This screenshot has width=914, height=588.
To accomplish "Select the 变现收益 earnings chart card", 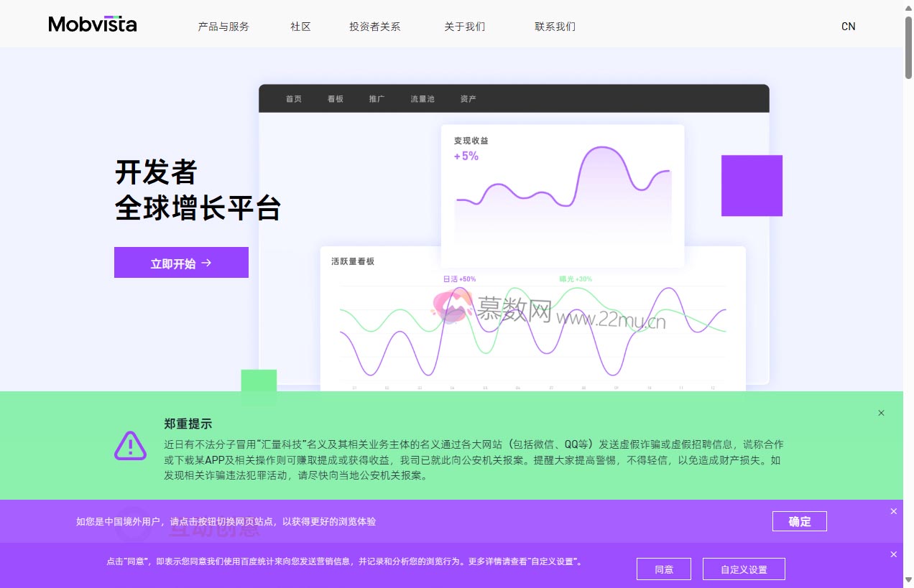I will pyautogui.click(x=563, y=194).
